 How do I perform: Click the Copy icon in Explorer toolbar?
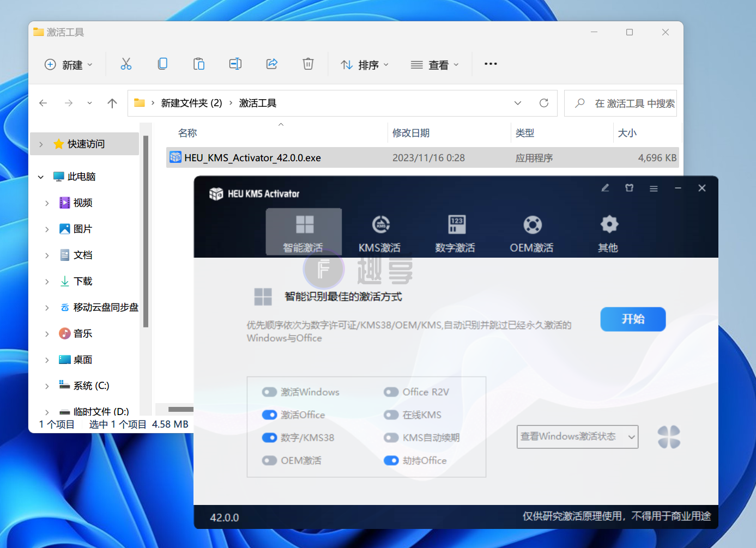coord(162,64)
